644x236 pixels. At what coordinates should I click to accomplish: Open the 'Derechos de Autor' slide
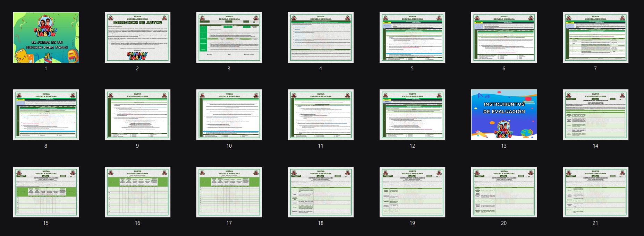tap(137, 37)
